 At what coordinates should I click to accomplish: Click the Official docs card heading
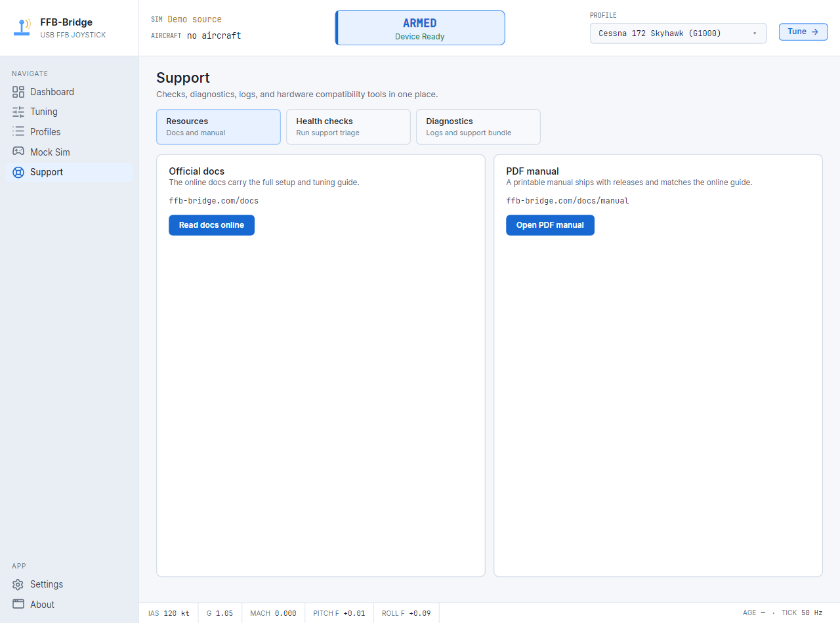(197, 171)
